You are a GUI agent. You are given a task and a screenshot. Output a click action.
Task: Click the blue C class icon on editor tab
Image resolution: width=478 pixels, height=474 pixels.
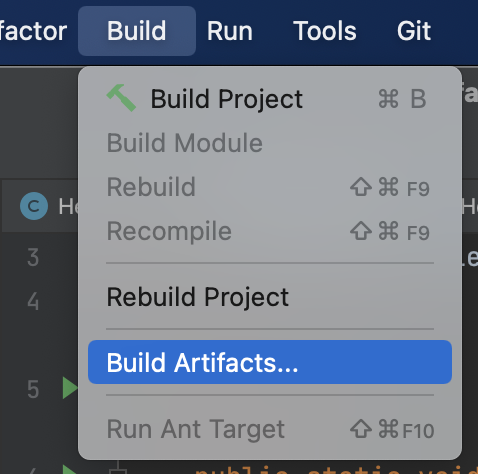(x=34, y=206)
